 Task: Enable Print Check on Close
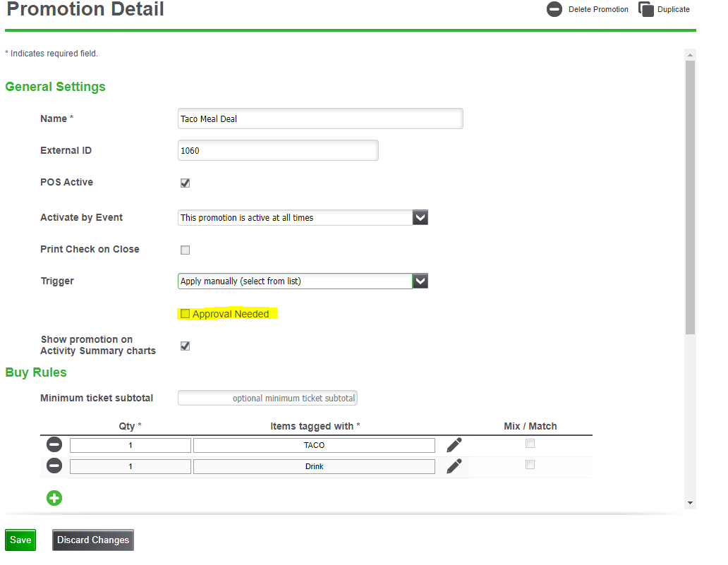coord(186,250)
